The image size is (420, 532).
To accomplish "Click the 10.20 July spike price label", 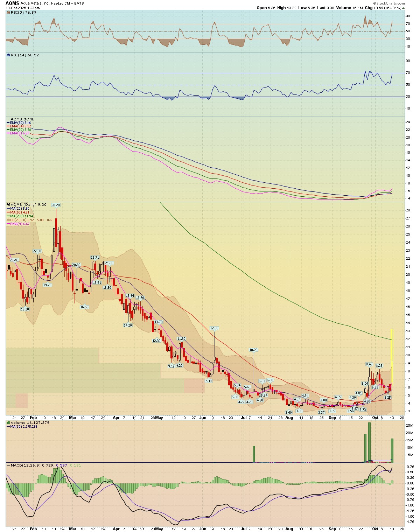I will point(253,350).
